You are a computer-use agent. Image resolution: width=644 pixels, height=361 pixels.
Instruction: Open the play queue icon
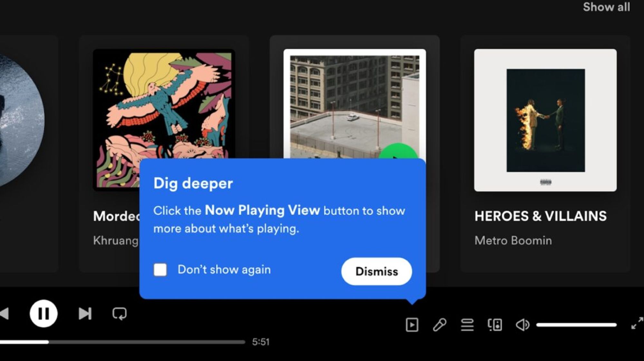click(x=467, y=325)
